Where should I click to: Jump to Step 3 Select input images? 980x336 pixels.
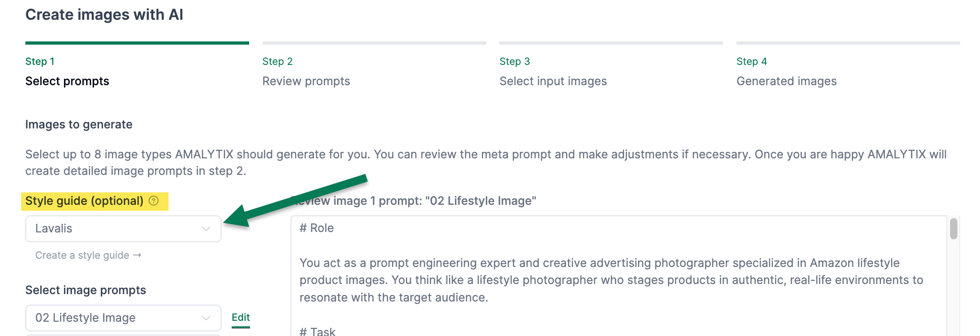[x=553, y=81]
